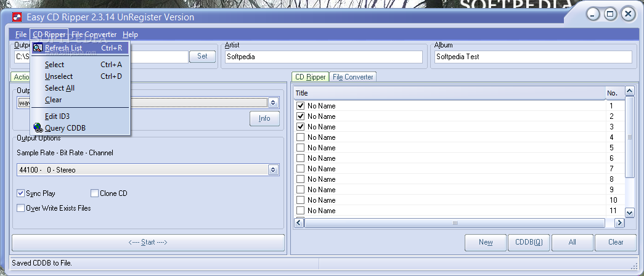
Task: Enable Over Write Exists Files checkbox
Action: point(20,208)
